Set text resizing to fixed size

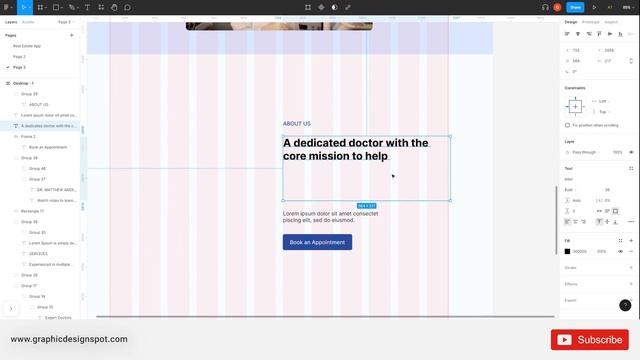pyautogui.click(x=615, y=211)
